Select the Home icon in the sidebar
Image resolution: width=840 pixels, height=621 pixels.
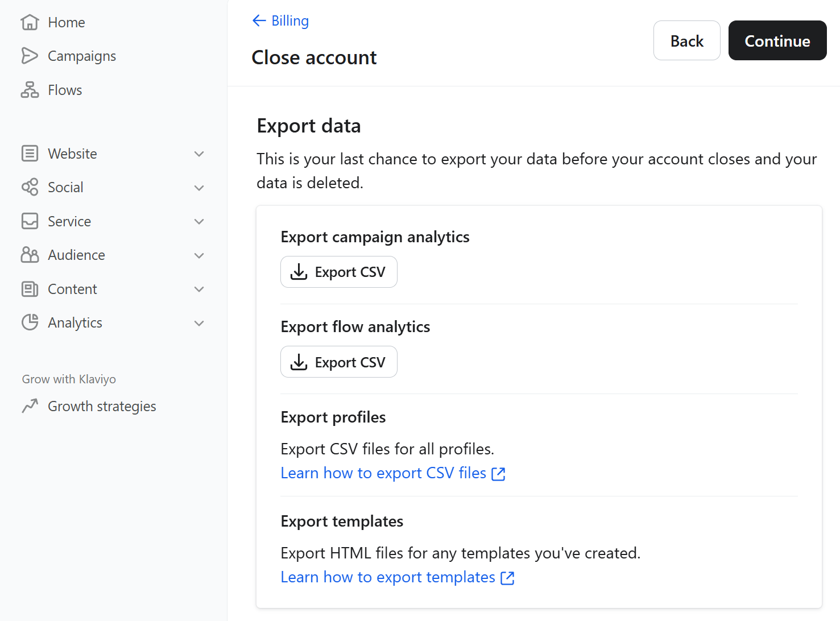tap(30, 22)
